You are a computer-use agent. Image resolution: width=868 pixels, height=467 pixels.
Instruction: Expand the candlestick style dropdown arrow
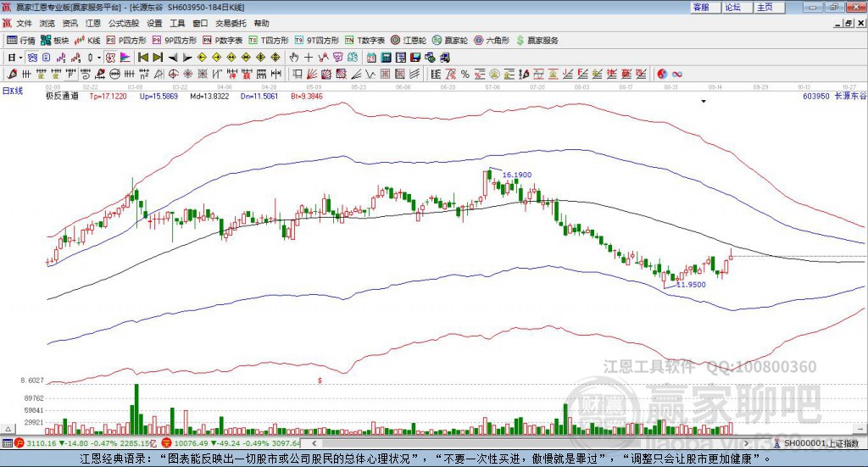point(99,58)
